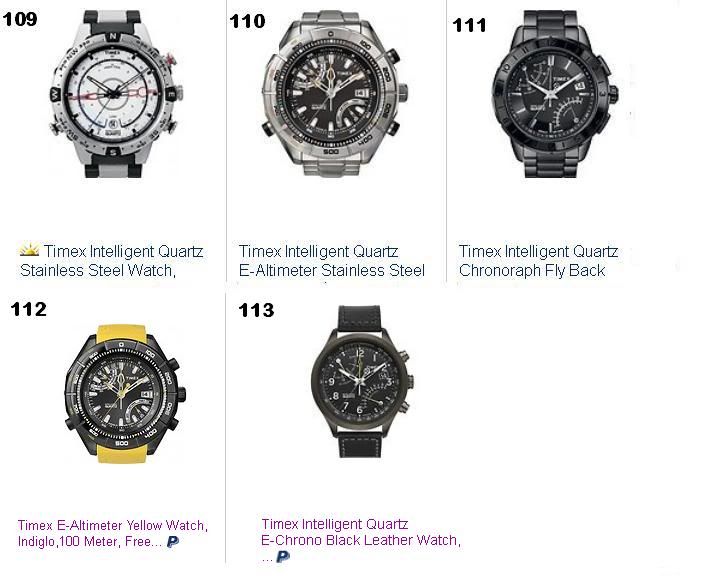This screenshot has width=705, height=578.
Task: Click the number label 110
Action: (247, 21)
